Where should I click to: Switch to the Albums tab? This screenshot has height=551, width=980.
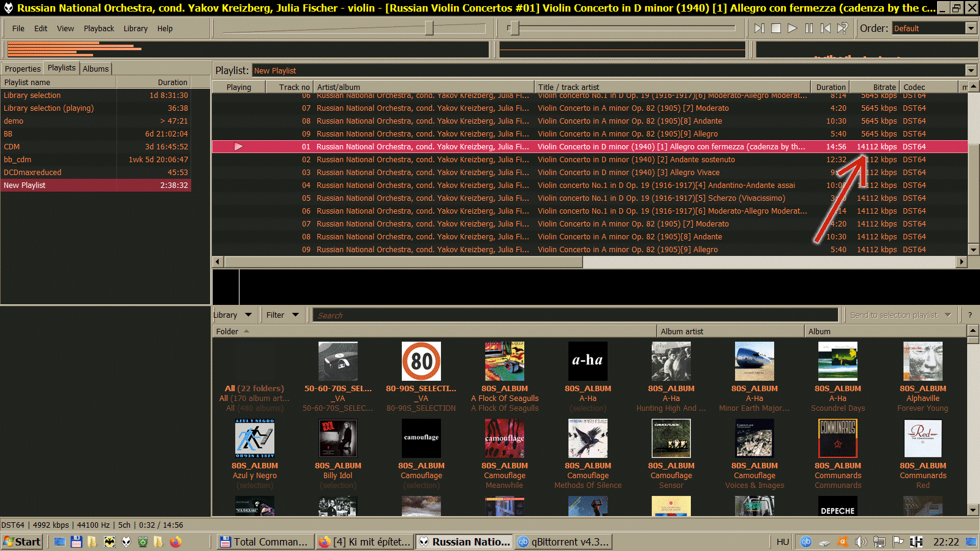click(96, 69)
